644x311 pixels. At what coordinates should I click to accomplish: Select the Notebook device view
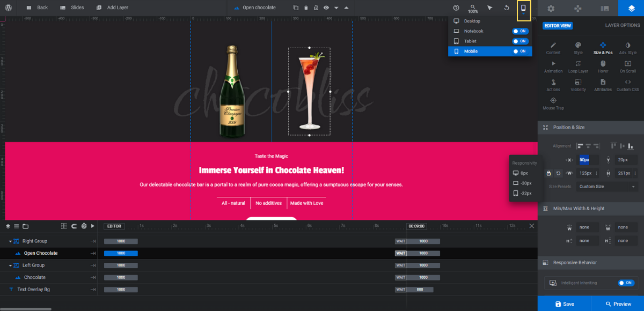click(x=473, y=31)
